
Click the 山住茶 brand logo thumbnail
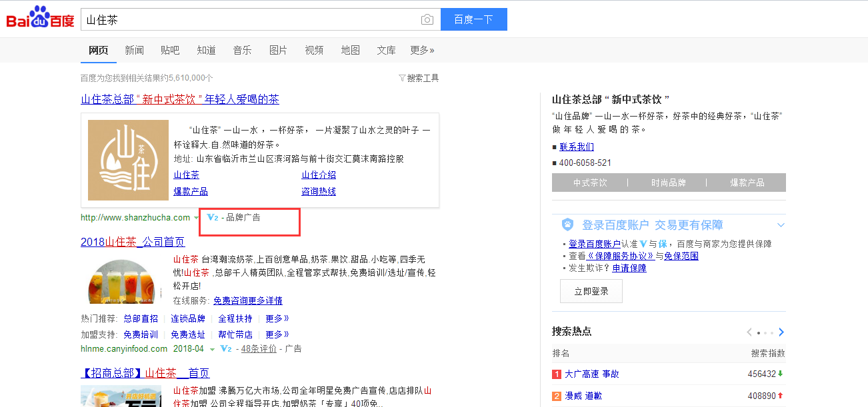(128, 160)
